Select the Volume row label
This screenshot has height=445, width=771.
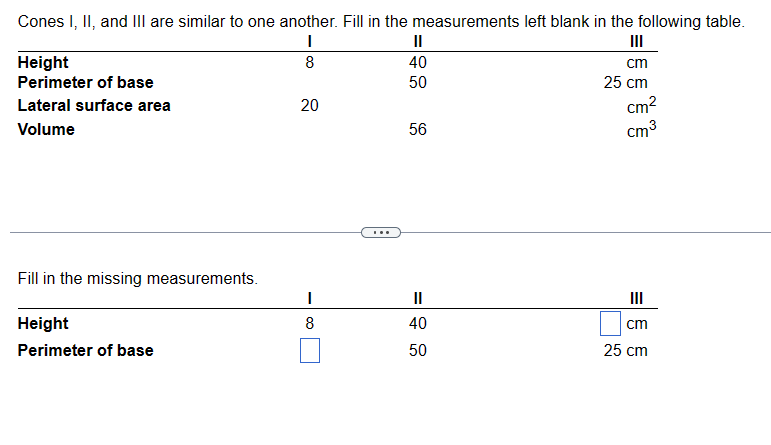pos(46,129)
